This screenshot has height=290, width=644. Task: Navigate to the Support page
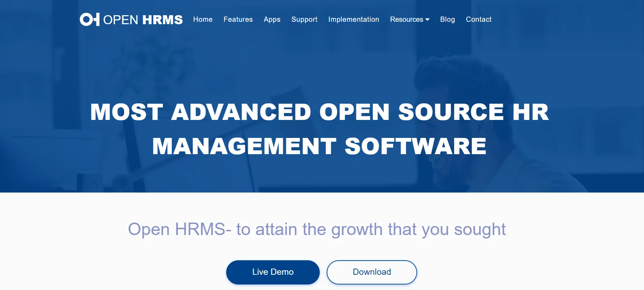click(304, 19)
